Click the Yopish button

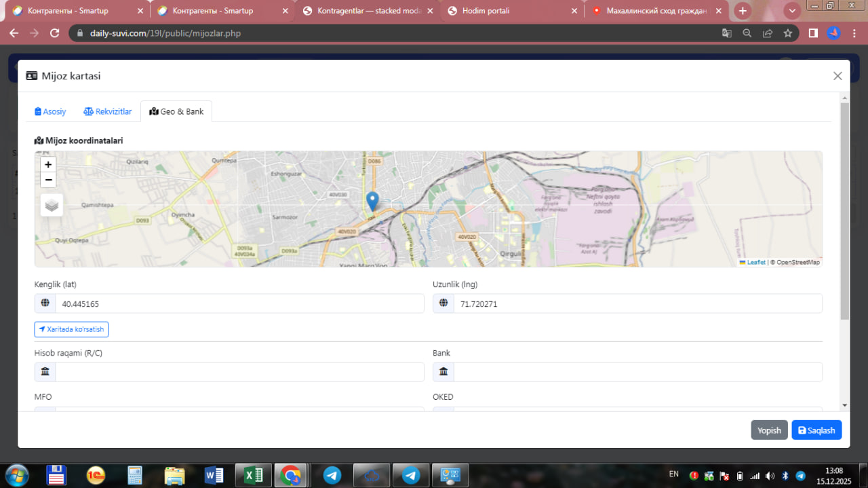click(769, 430)
